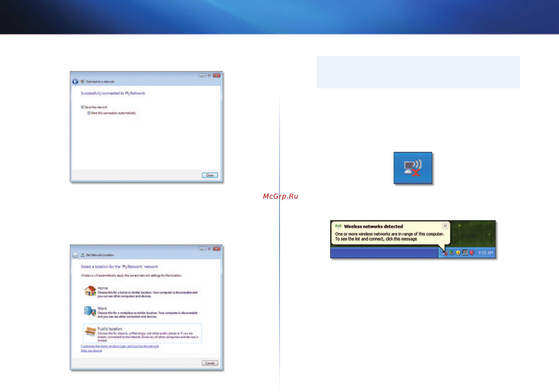
Task: Click the Wireless networks detected balloon message
Action: coord(390,236)
